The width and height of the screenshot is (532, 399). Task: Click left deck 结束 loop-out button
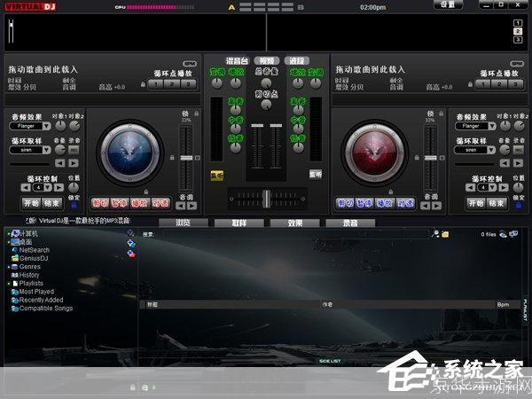coord(52,203)
